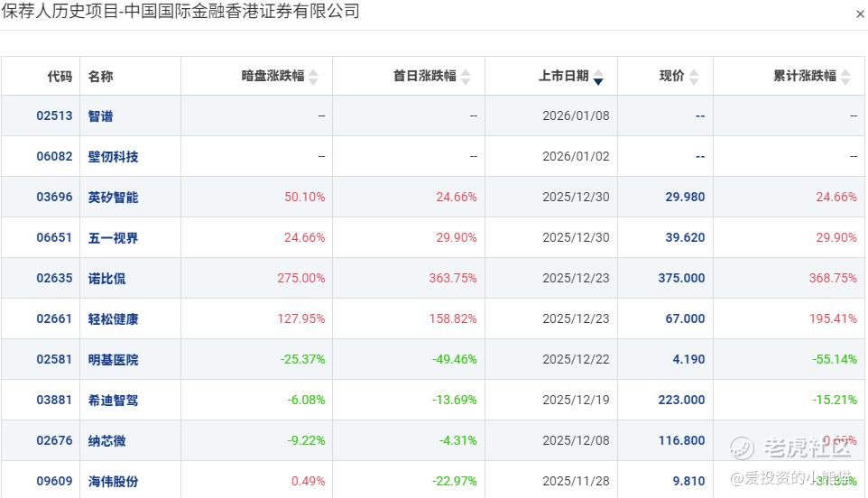Select current price 223.000
Screen dimensions: 868x498
[x=681, y=400]
